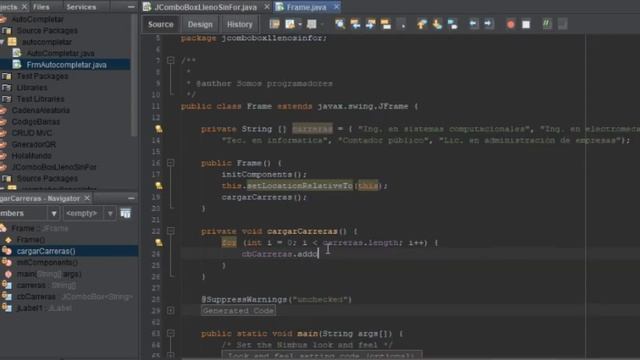Click the Comment lines icon
640x360 pixels.
tap(547, 24)
